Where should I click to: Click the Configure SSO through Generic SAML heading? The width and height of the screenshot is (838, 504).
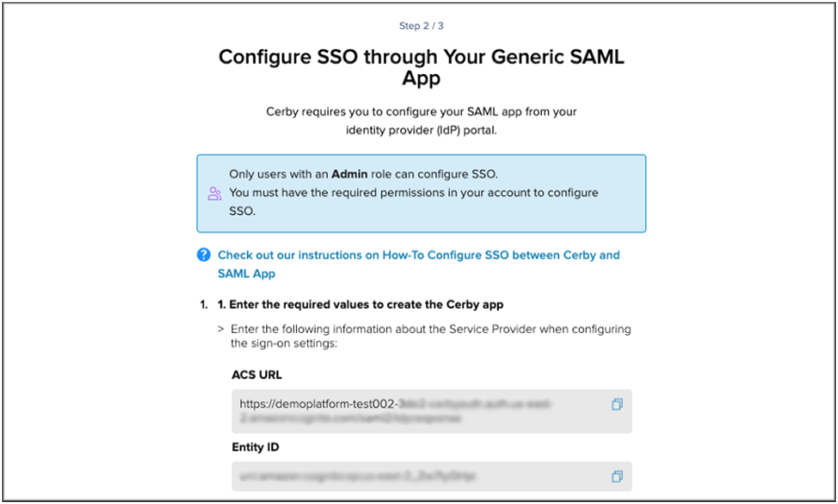coord(421,68)
